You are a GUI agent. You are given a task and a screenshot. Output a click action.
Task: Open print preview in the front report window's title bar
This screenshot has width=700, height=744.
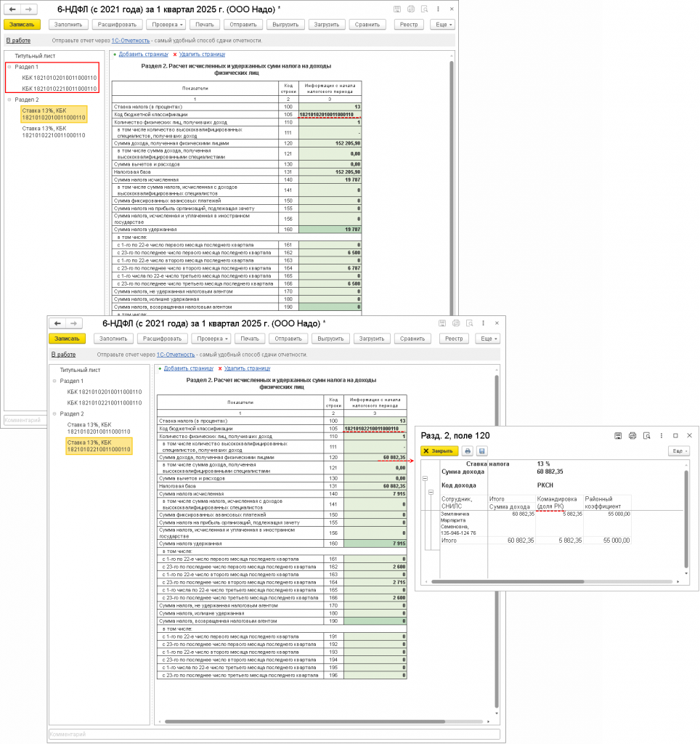470,323
